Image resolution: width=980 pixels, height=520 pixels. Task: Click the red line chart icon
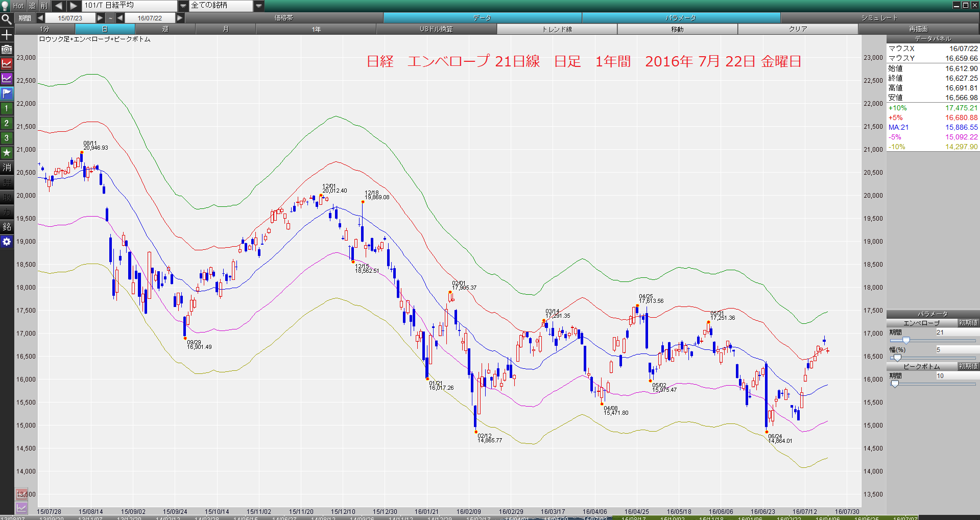[7, 64]
